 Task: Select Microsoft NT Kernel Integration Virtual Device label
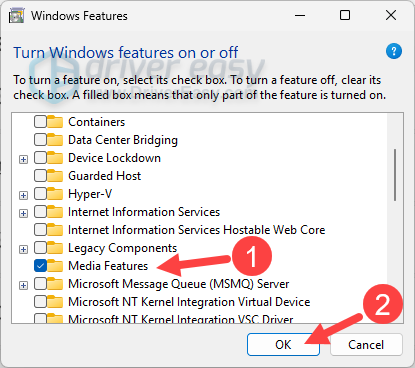[189, 302]
